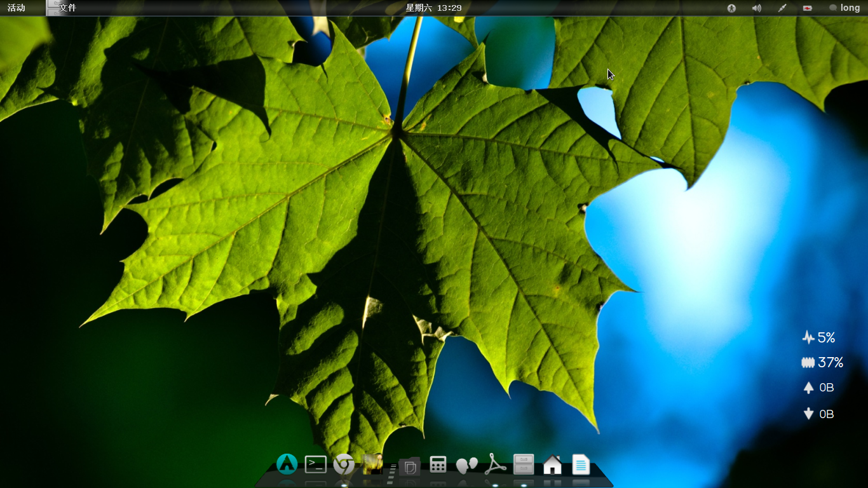Launch Chromium browser from the dock
The height and width of the screenshot is (488, 868).
point(344,464)
